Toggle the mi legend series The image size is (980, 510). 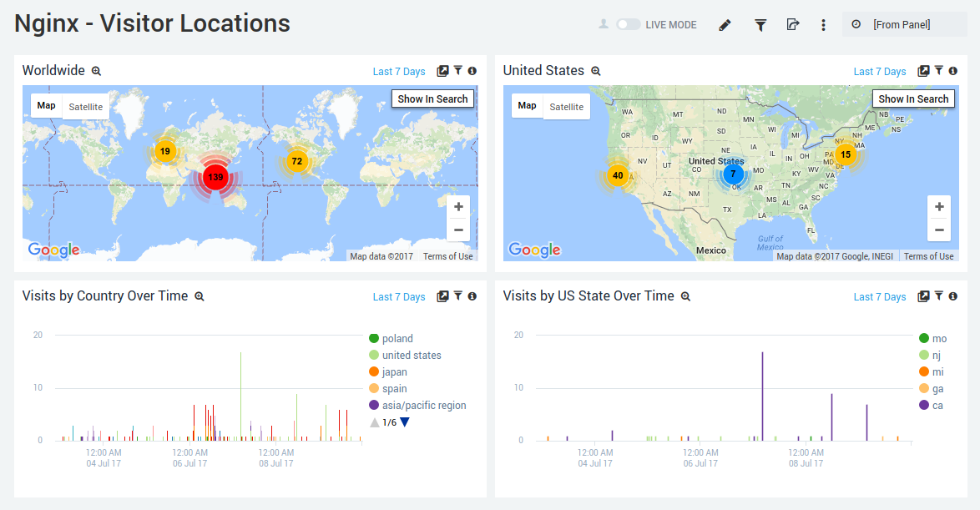(x=932, y=372)
